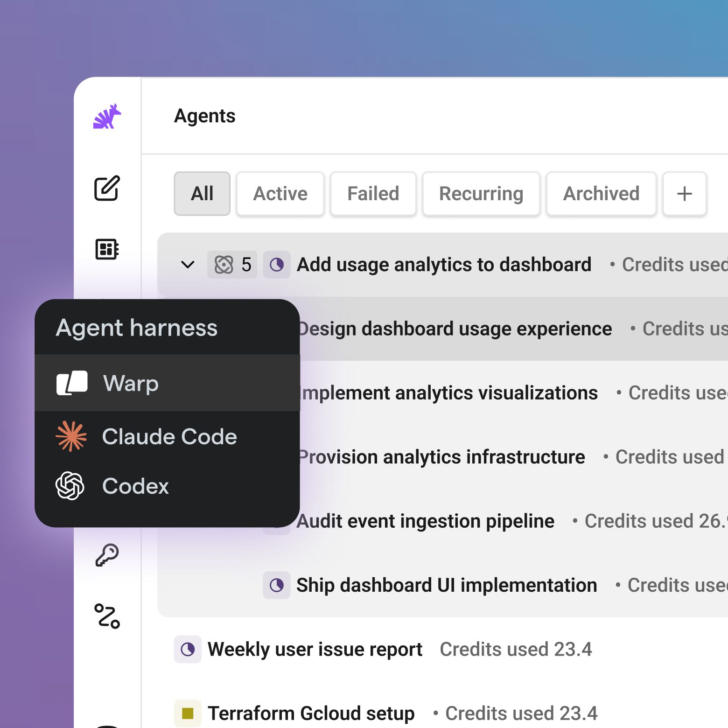Collapse the Add usage analytics group
This screenshot has width=728, height=728.
188,265
